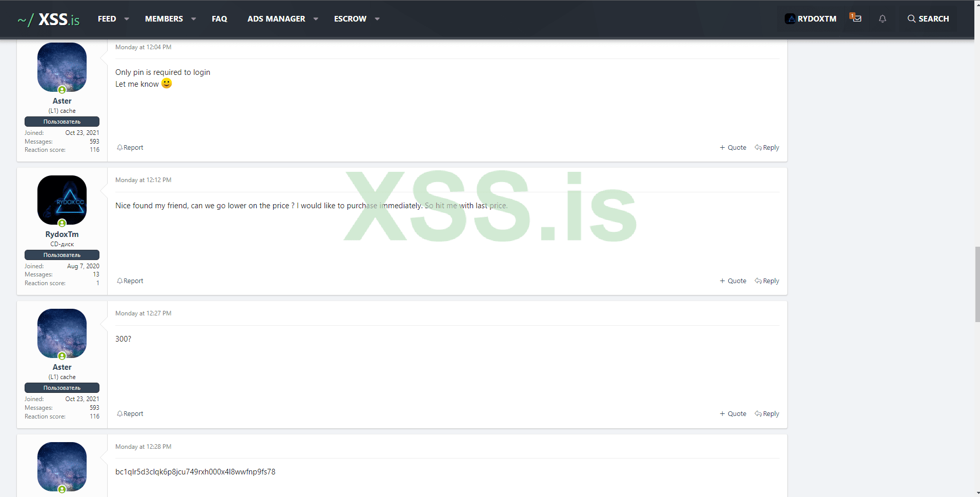Open the MEMBERS menu item

[x=164, y=18]
